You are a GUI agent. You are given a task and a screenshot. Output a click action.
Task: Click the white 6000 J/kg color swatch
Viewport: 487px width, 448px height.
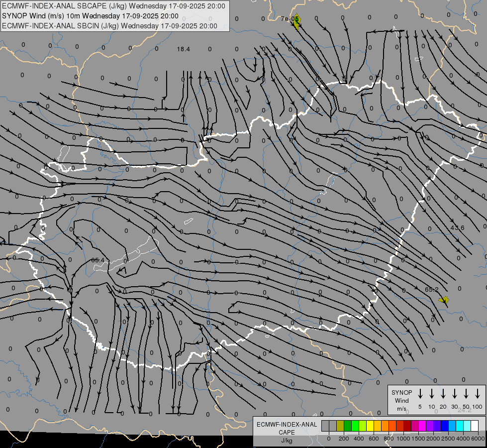pyautogui.click(x=475, y=426)
